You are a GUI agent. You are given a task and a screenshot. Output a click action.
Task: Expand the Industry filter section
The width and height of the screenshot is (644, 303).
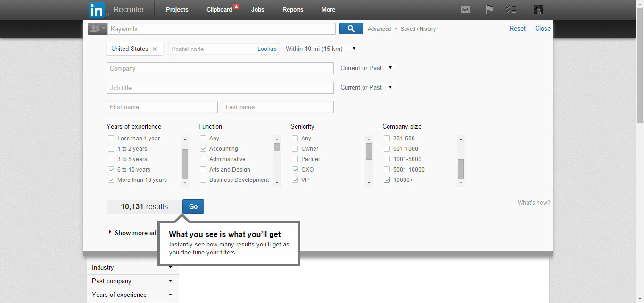click(x=132, y=268)
